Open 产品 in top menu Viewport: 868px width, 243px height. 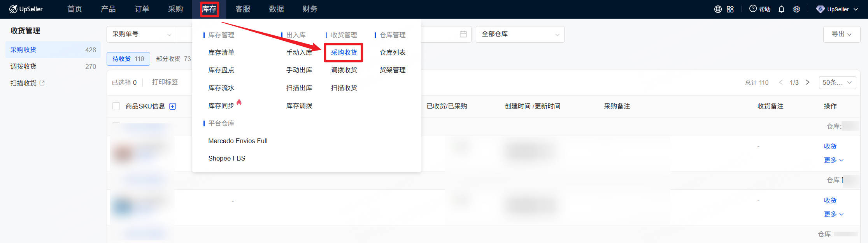pos(108,9)
